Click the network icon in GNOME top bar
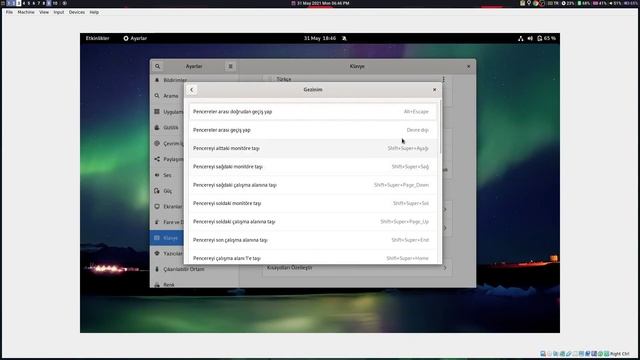The image size is (640, 360). click(x=520, y=38)
